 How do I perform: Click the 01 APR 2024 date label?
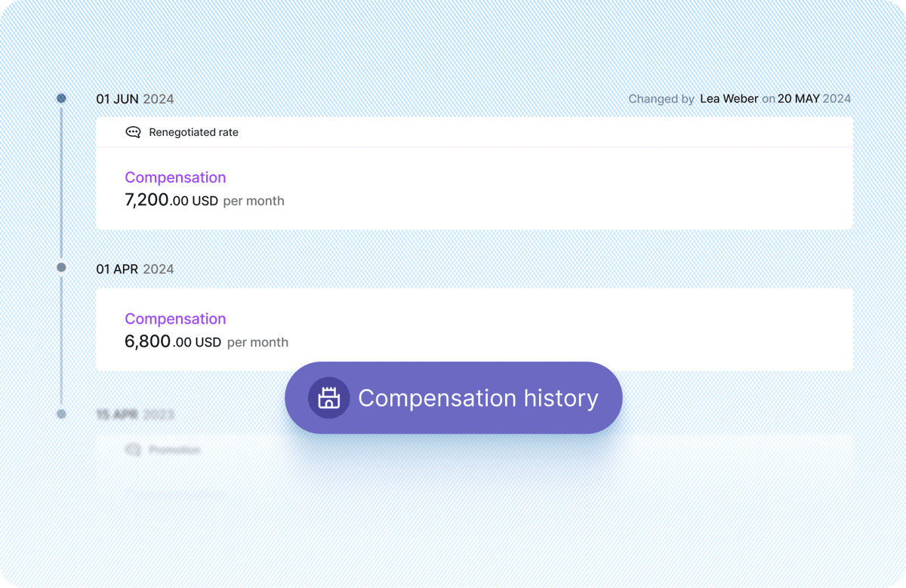pyautogui.click(x=135, y=269)
